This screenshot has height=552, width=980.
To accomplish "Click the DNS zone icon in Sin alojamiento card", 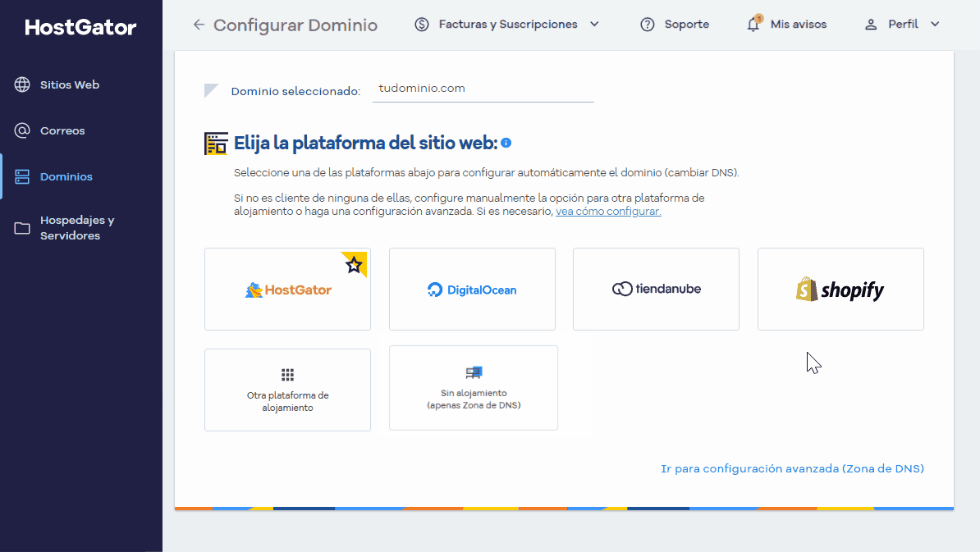I will [x=474, y=373].
